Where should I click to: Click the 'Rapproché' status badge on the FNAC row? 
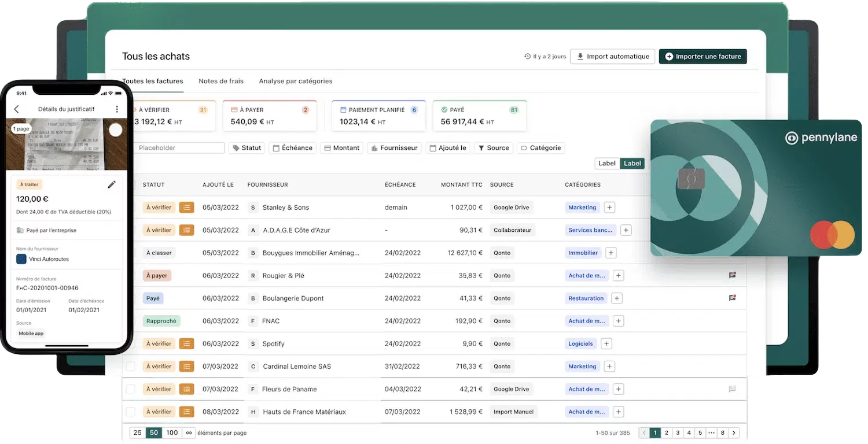click(161, 321)
